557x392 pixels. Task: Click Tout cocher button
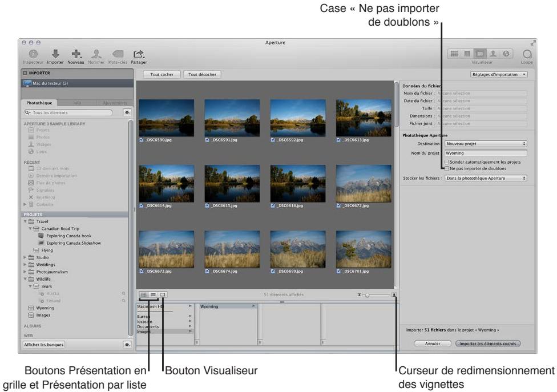162,75
